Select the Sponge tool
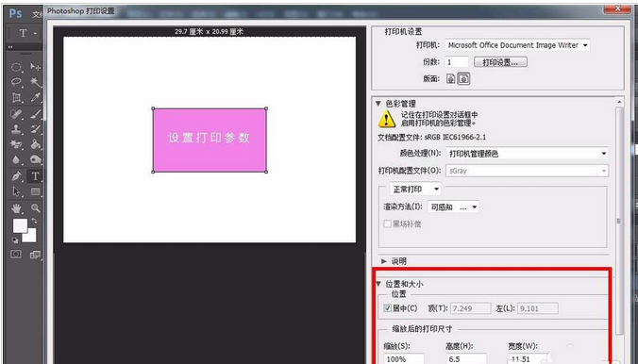Image resolution: width=638 pixels, height=364 pixels. pyautogui.click(x=36, y=159)
